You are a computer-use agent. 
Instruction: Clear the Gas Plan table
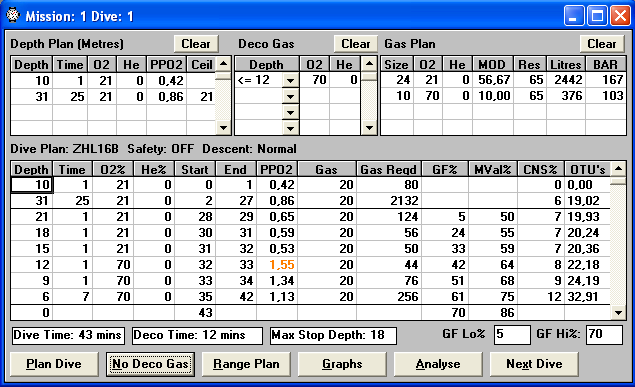coord(602,44)
